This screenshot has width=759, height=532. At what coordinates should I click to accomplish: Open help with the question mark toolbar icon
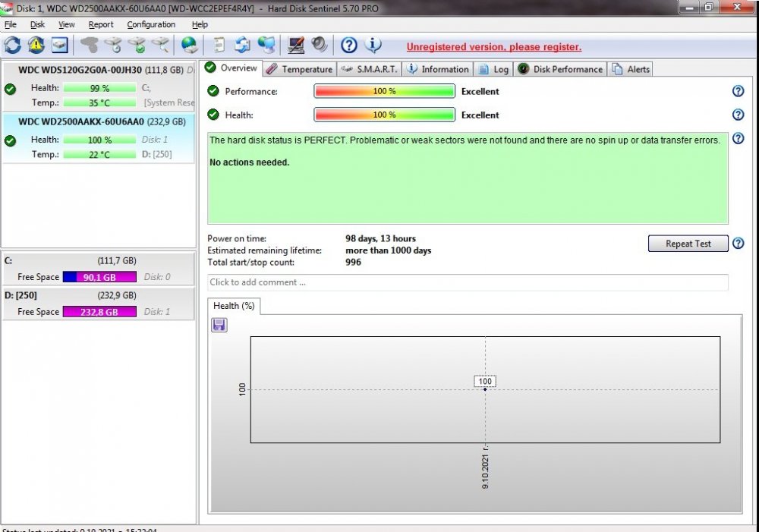pos(348,46)
